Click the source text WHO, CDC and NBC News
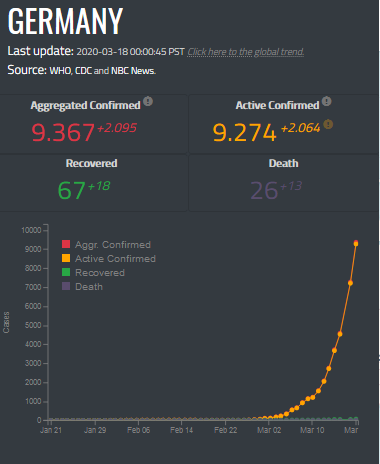Screen dimensions: 380x464 click(103, 71)
